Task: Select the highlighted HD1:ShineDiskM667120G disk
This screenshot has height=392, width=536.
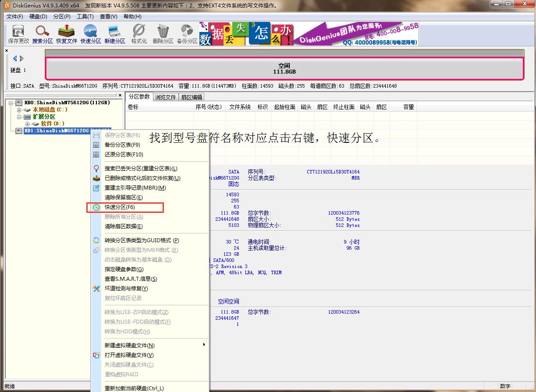Action: [x=57, y=131]
